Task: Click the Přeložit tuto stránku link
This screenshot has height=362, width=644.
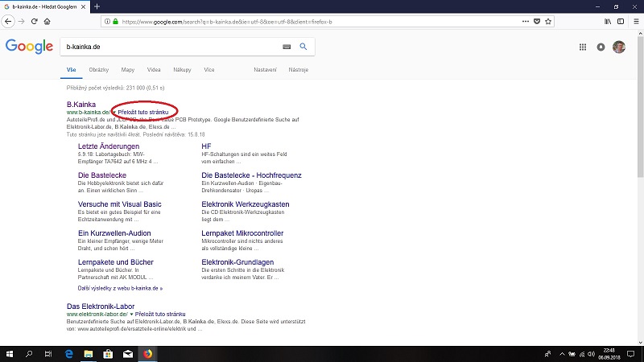Action: [x=143, y=113]
